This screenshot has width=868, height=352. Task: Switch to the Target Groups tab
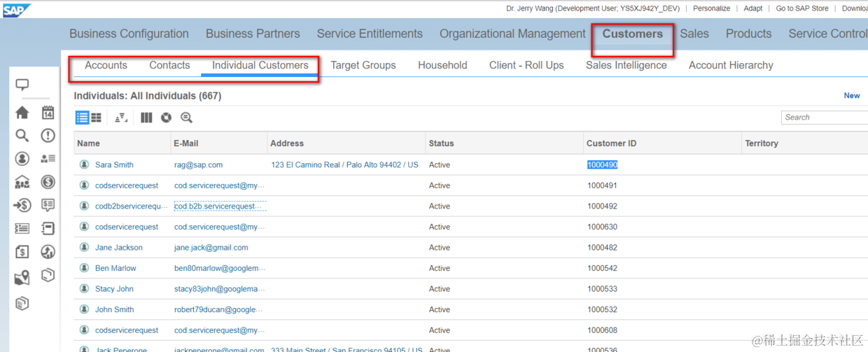(x=363, y=65)
